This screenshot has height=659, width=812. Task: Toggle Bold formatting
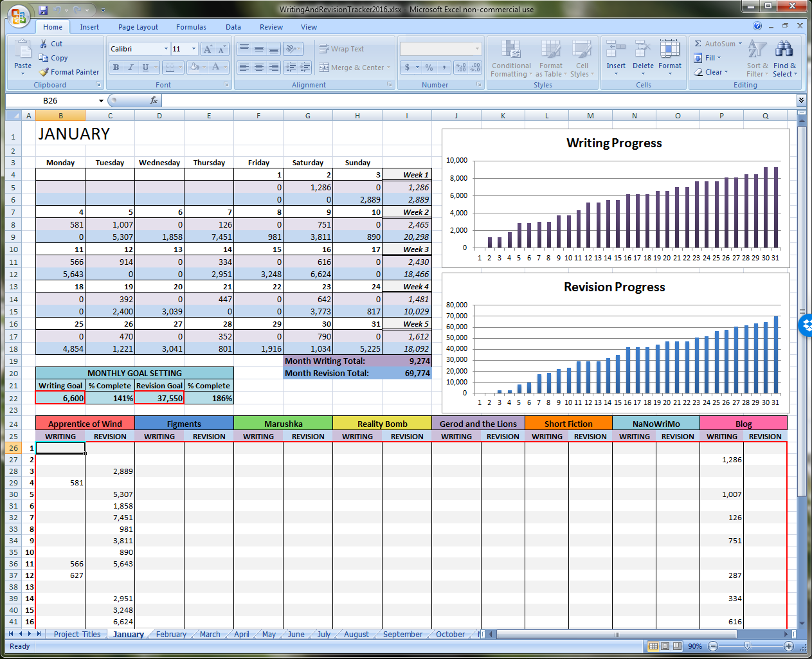click(116, 68)
